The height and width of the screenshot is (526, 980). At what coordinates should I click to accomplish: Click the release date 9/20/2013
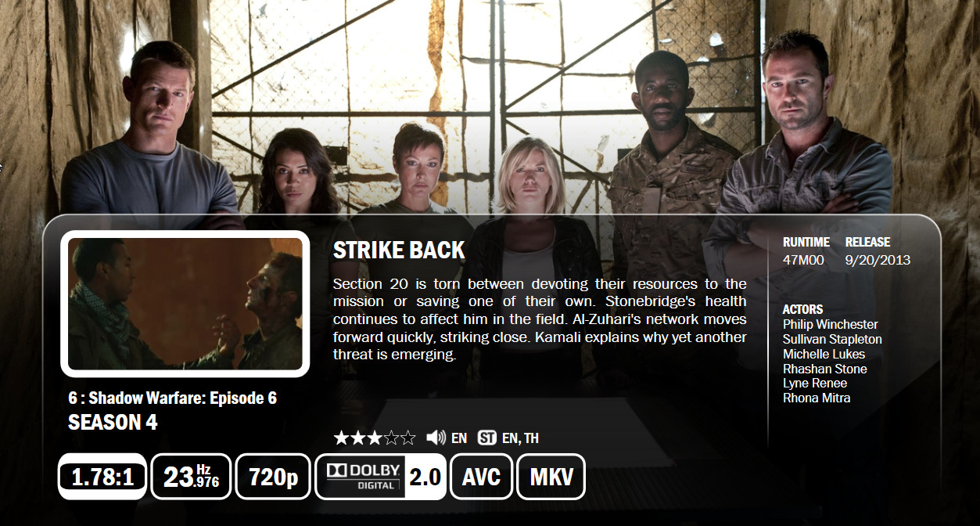click(878, 260)
